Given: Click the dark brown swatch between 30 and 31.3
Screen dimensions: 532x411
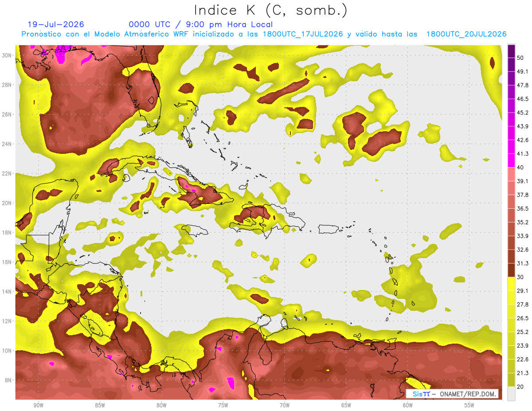Looking at the screenshot, I should click(511, 270).
